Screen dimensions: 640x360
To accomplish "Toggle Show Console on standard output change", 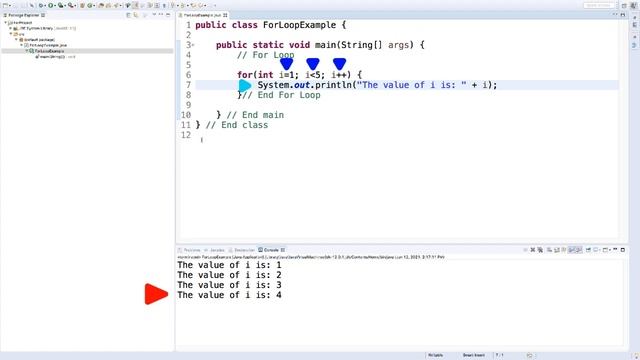I will [571, 250].
